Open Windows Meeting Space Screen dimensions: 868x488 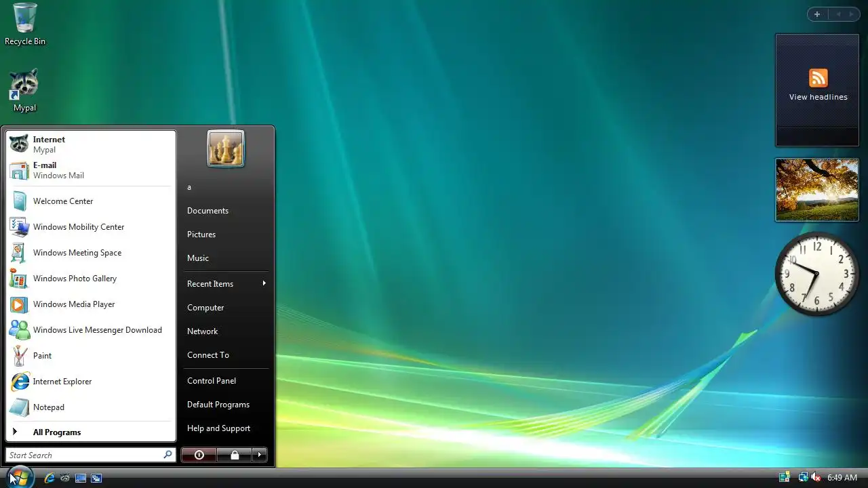91,253
